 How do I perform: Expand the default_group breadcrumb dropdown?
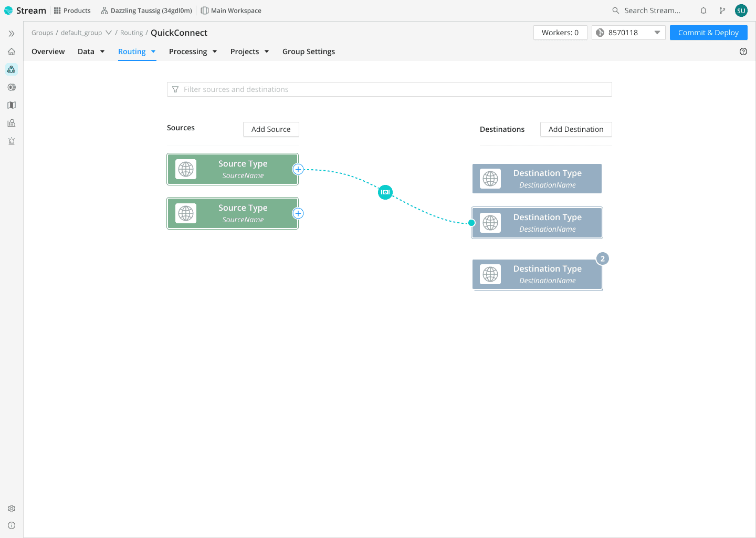coord(109,33)
